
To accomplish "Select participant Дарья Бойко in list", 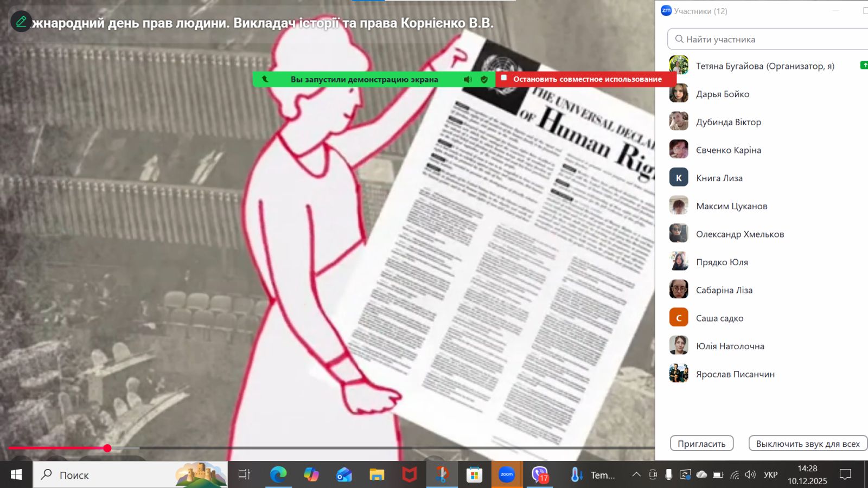I will click(x=723, y=94).
